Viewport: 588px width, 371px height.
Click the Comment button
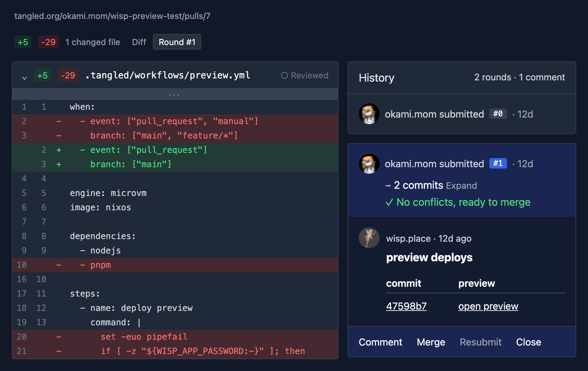(380, 342)
